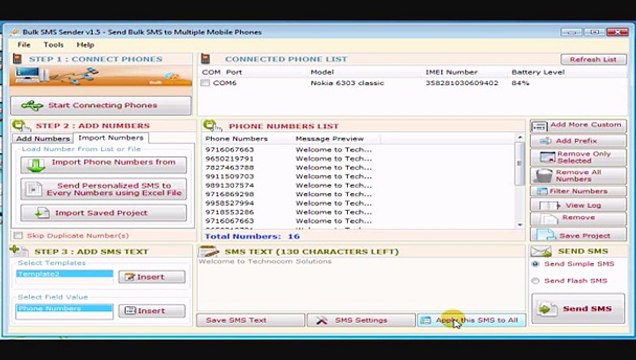636x360 pixels.
Task: Click the Import Saved Project button
Action: click(104, 213)
